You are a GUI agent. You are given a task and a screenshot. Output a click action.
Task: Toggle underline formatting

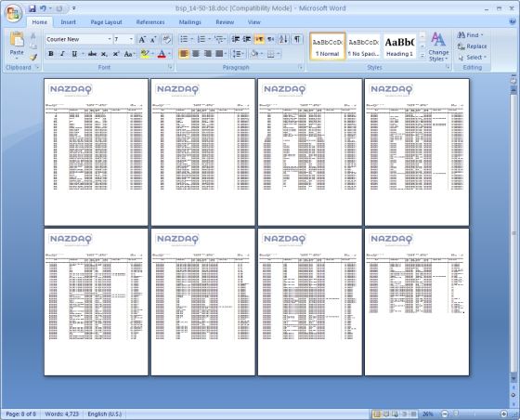coord(74,53)
